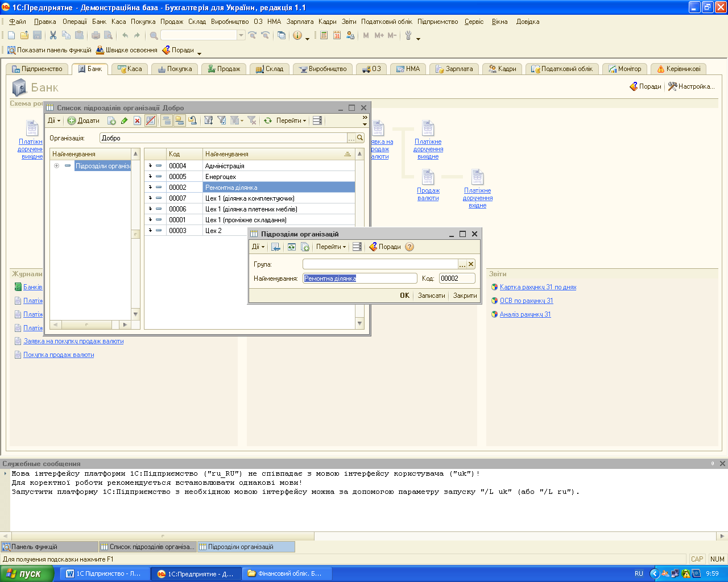
Task: Click the green refresh icon in list toolbar
Action: pos(268,120)
